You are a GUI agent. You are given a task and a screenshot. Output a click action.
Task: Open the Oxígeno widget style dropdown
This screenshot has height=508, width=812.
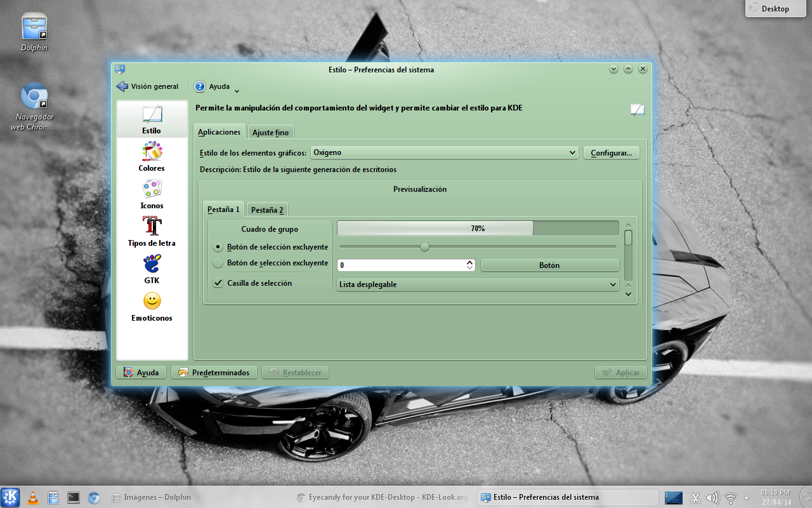(x=444, y=152)
